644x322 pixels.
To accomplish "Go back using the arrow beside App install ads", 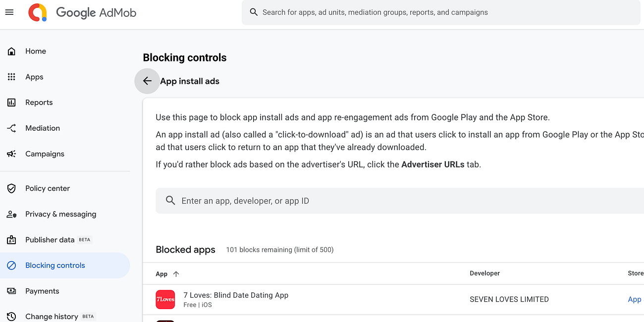I will [147, 81].
